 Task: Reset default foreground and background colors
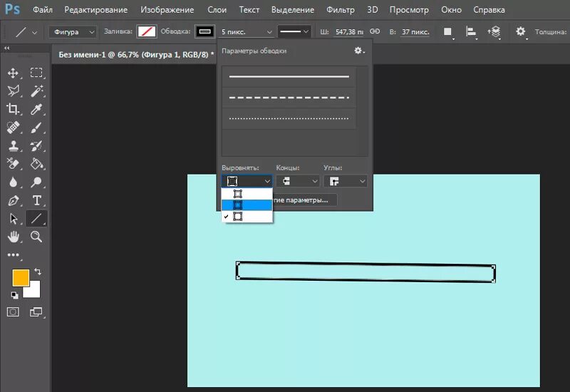click(x=14, y=295)
